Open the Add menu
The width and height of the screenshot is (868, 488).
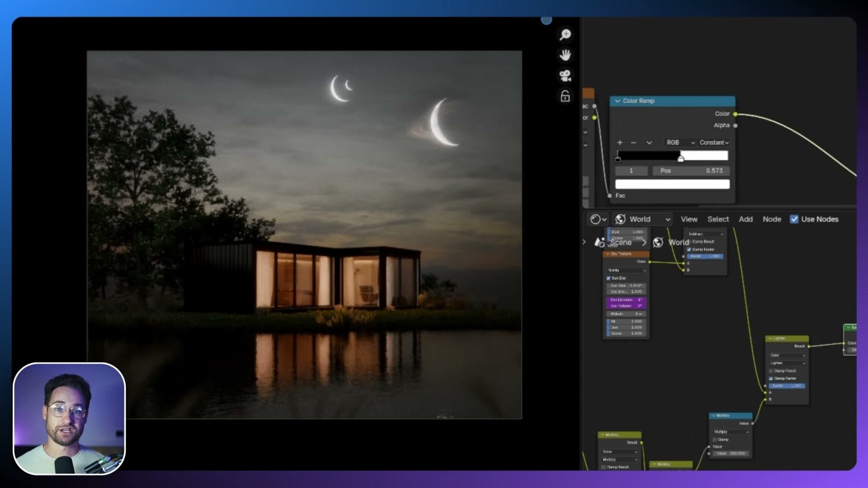745,219
